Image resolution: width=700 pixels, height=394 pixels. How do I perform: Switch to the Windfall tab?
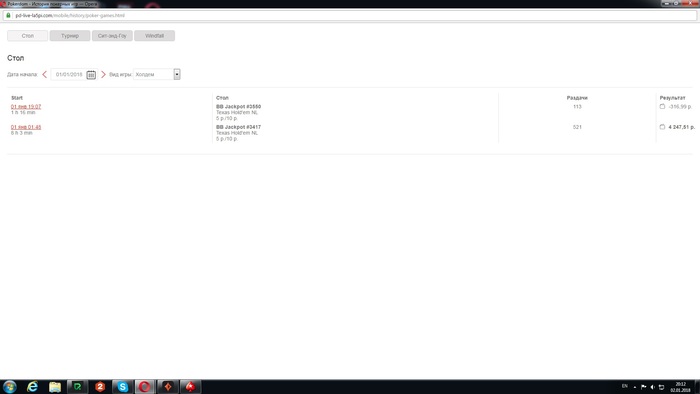coord(154,36)
